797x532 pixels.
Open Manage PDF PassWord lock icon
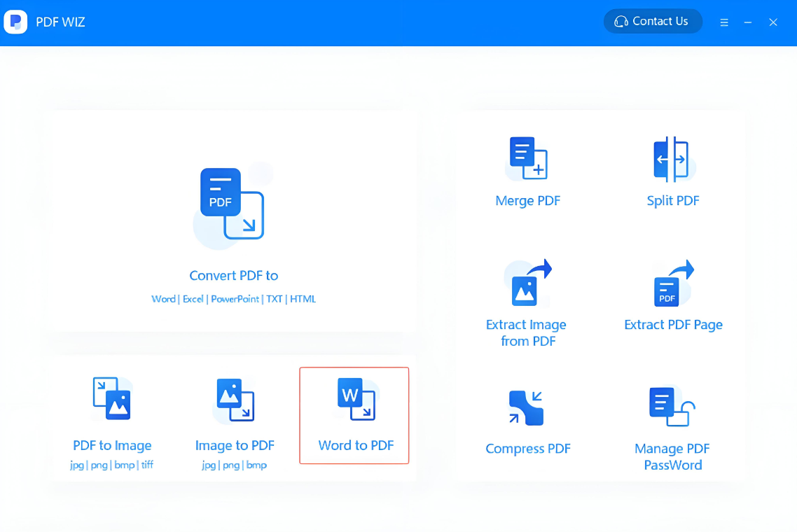point(672,407)
